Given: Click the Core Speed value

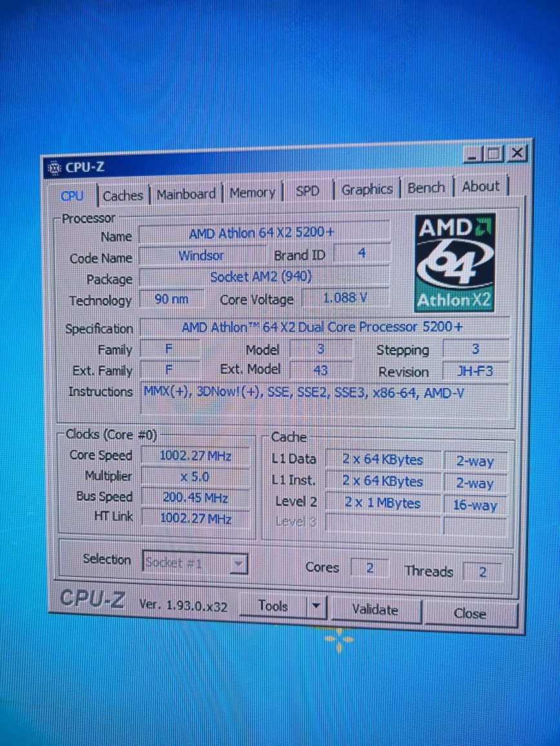Looking at the screenshot, I should coord(195,456).
